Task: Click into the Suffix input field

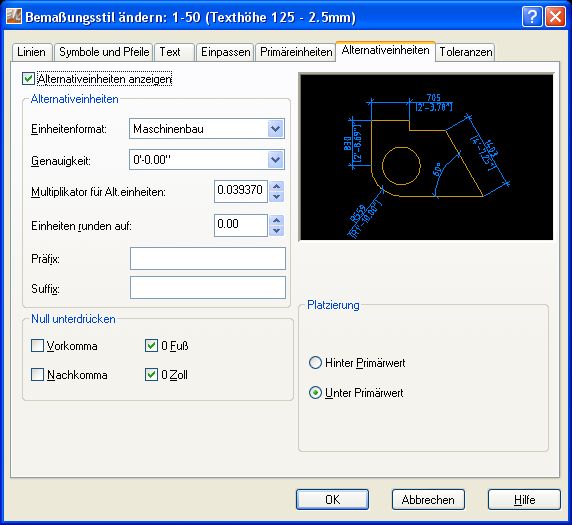Action: coord(208,287)
